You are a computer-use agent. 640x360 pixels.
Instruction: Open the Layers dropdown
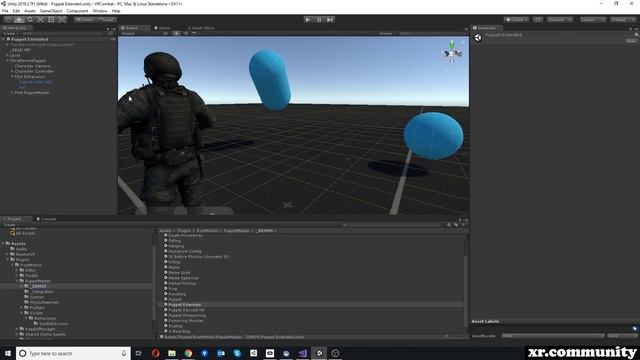tap(593, 20)
